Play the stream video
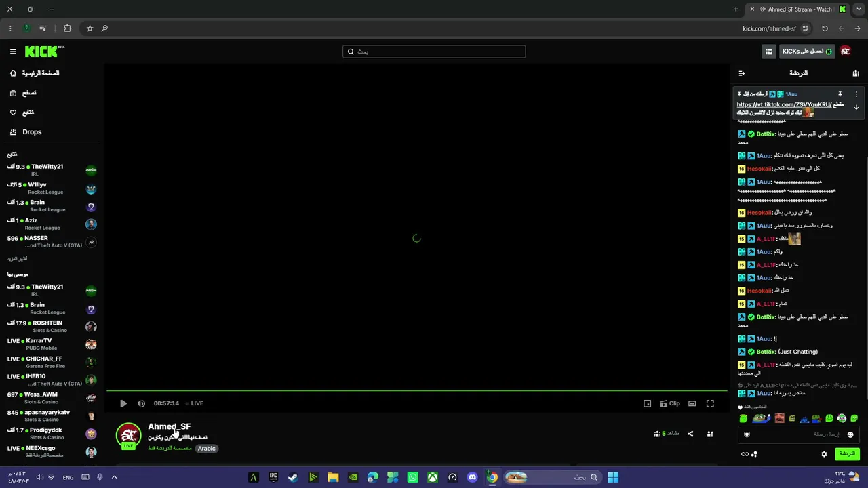 pos(123,403)
